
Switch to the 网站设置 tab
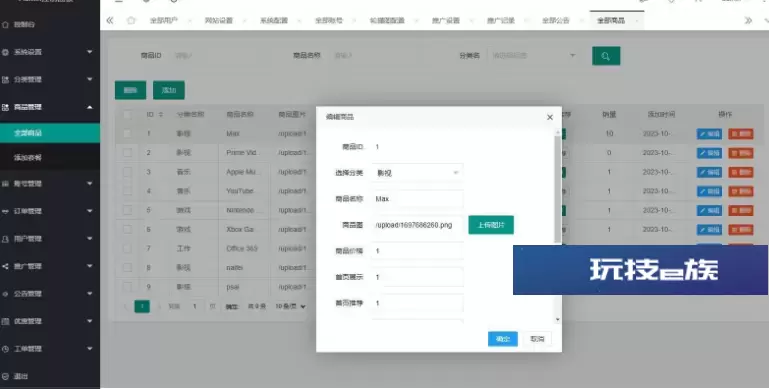[x=219, y=21]
